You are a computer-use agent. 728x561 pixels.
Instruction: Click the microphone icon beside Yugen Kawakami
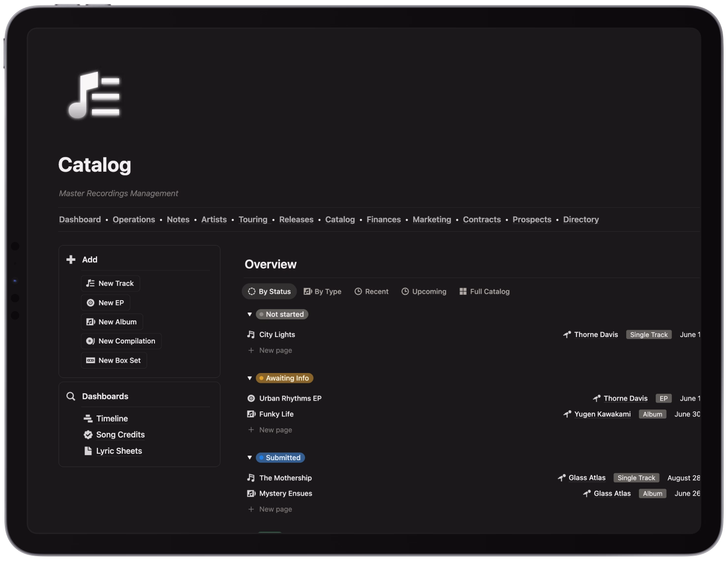click(567, 414)
